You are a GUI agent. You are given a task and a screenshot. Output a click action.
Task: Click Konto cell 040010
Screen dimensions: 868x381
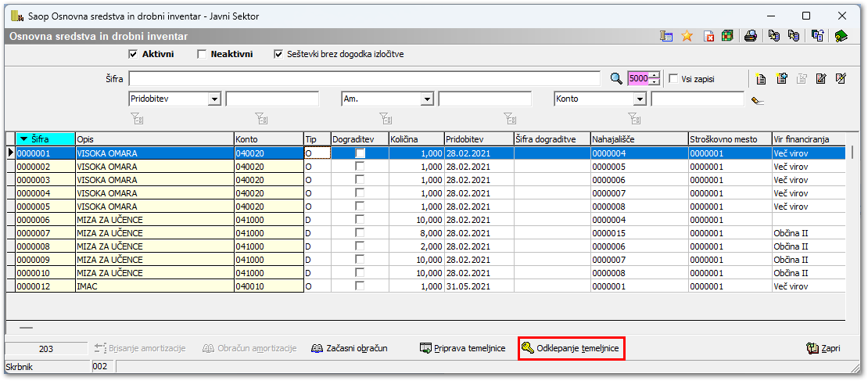click(268, 286)
